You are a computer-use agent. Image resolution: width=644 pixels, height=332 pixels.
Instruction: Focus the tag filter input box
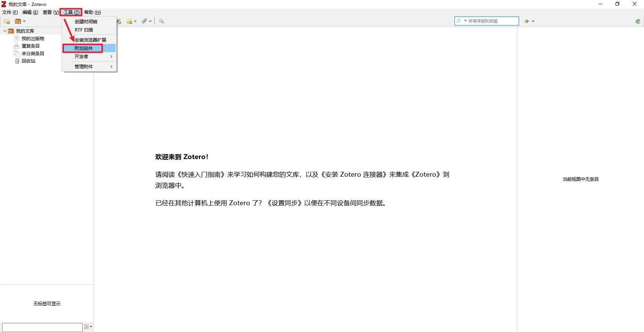coord(42,327)
